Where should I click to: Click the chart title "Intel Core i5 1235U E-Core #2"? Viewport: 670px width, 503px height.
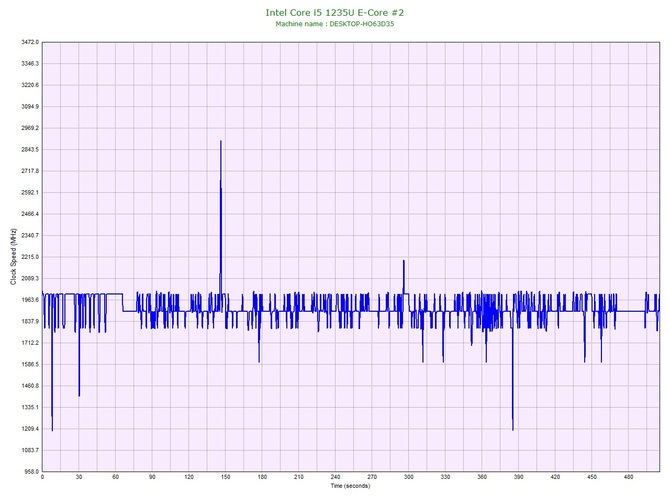coord(335,13)
